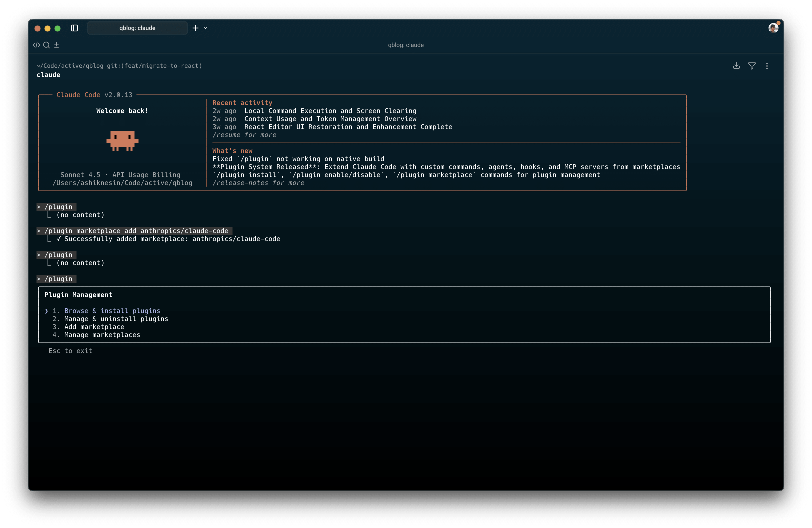Open the search icon
This screenshot has height=528, width=812.
(46, 45)
